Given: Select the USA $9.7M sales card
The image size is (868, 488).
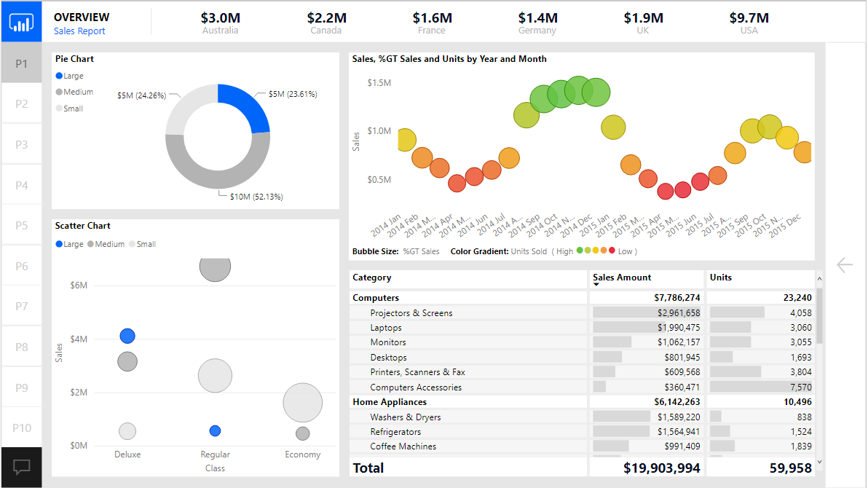Looking at the screenshot, I should 749,23.
